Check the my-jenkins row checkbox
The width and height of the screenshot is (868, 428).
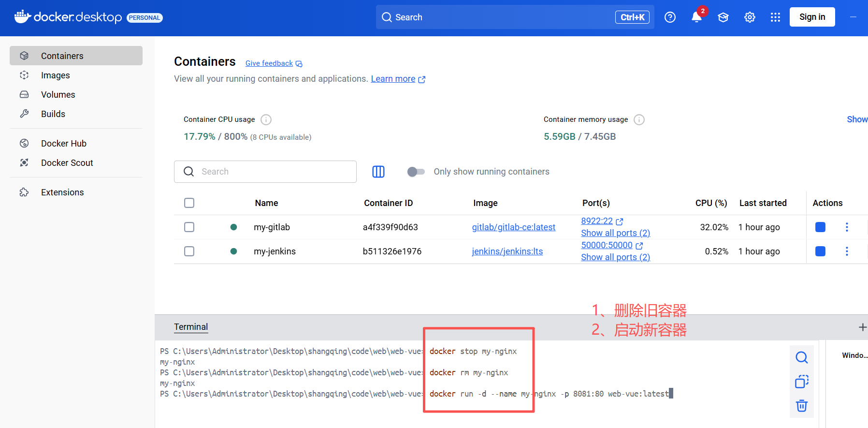point(189,251)
